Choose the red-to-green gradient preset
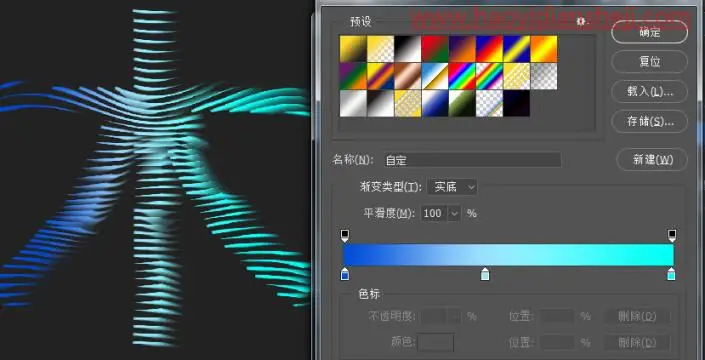The image size is (705, 360). click(435, 49)
